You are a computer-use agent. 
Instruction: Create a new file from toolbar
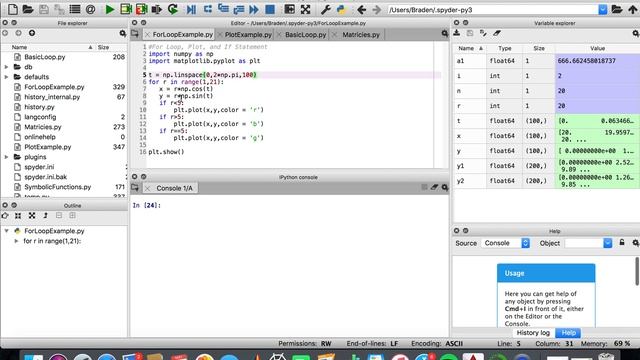click(x=13, y=9)
